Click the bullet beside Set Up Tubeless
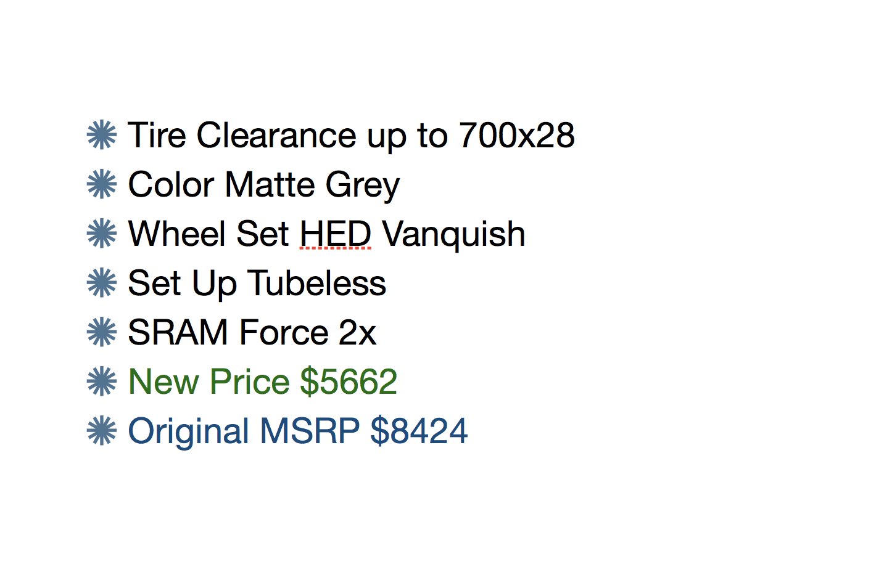 point(102,283)
